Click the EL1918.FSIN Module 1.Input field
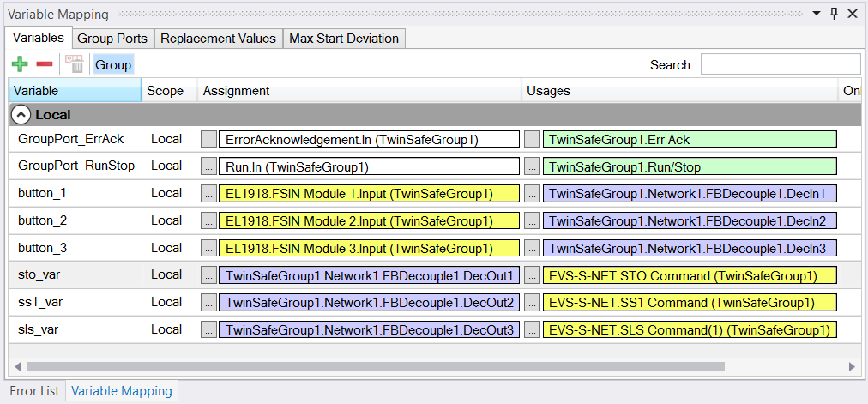 [x=369, y=193]
